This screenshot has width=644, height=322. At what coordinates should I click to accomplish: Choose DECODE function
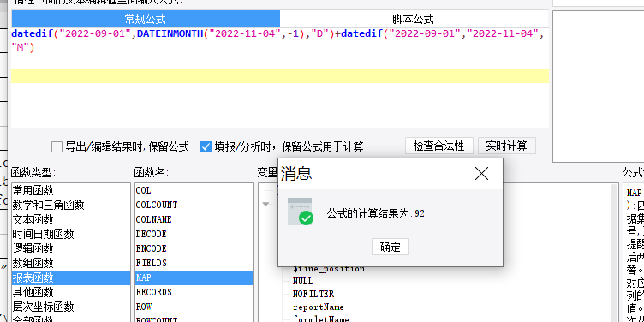194,234
